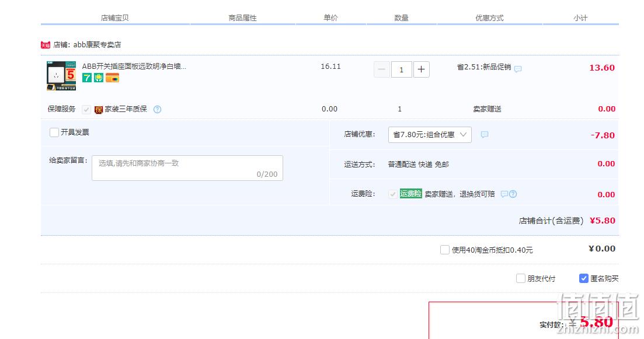
Task: Toggle the 运费险 checkbox
Action: [x=392, y=194]
